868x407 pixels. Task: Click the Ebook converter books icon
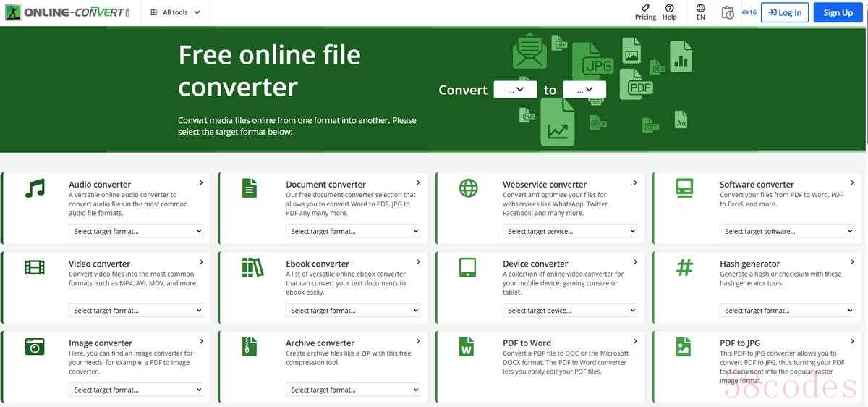point(252,267)
